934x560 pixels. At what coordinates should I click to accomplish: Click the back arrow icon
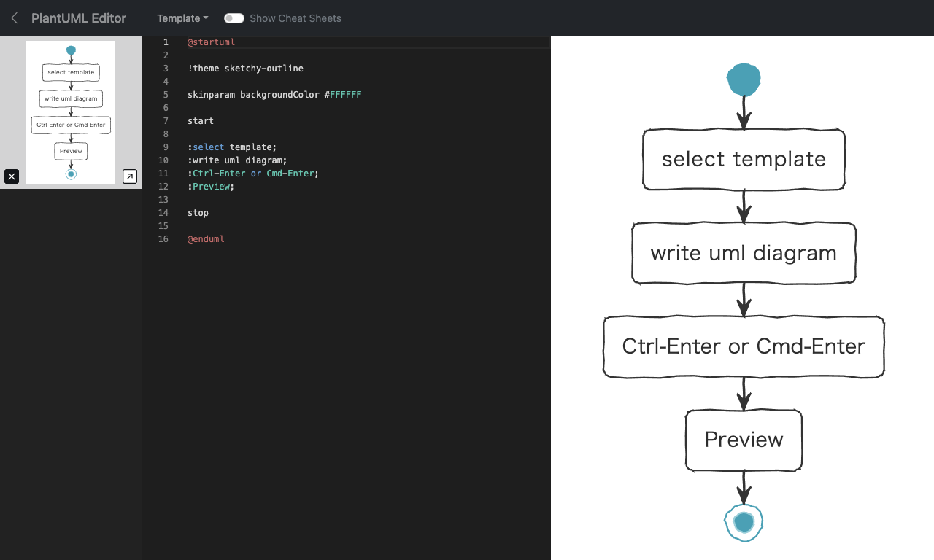pos(14,18)
